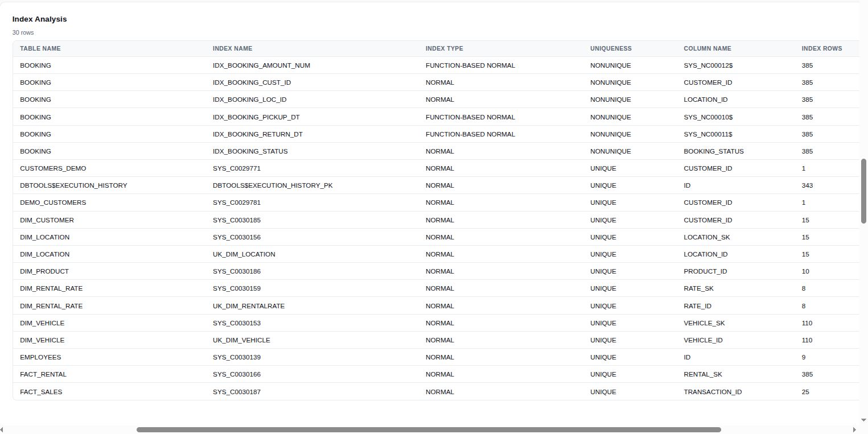This screenshot has height=434, width=868.
Task: Click the RATE_SK column name cell
Action: [x=698, y=288]
